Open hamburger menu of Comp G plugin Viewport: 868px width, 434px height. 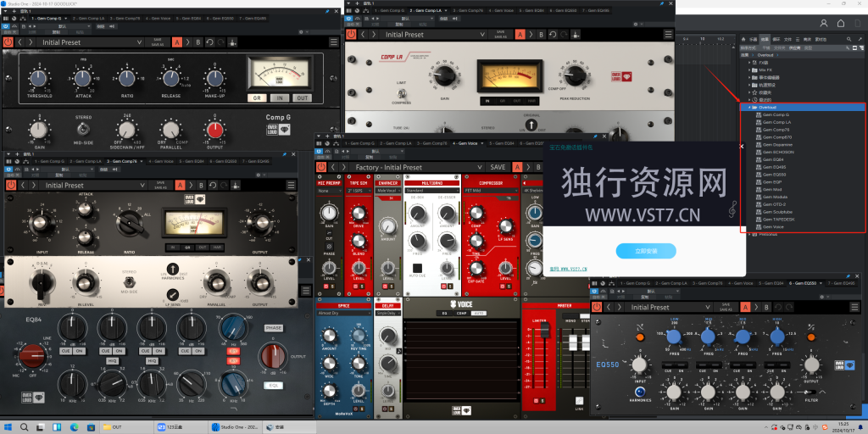pyautogui.click(x=334, y=42)
